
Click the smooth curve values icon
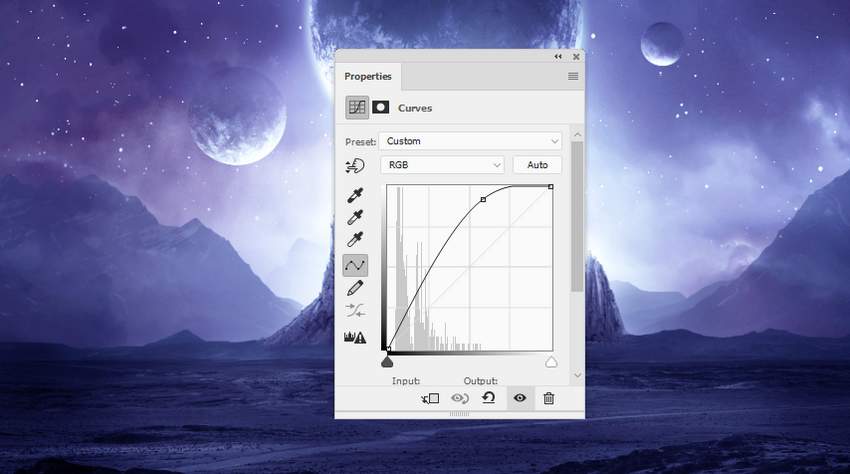coord(355,310)
